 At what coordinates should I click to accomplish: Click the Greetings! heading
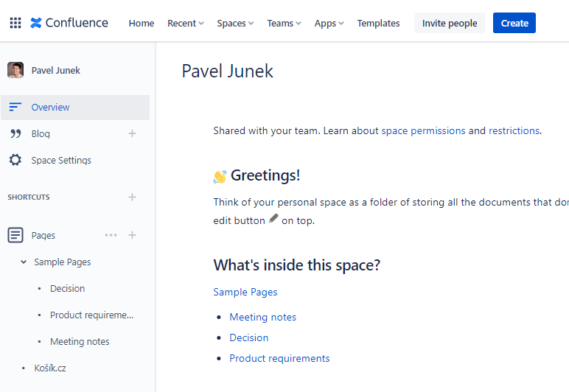click(265, 175)
